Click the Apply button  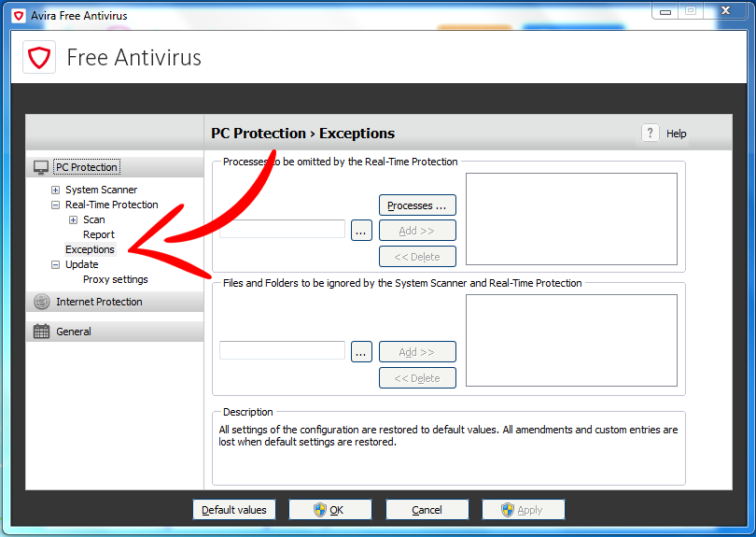point(523,510)
